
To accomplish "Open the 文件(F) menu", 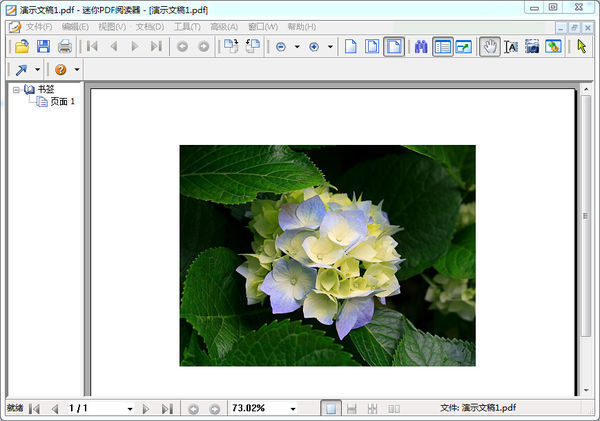I will (x=39, y=26).
